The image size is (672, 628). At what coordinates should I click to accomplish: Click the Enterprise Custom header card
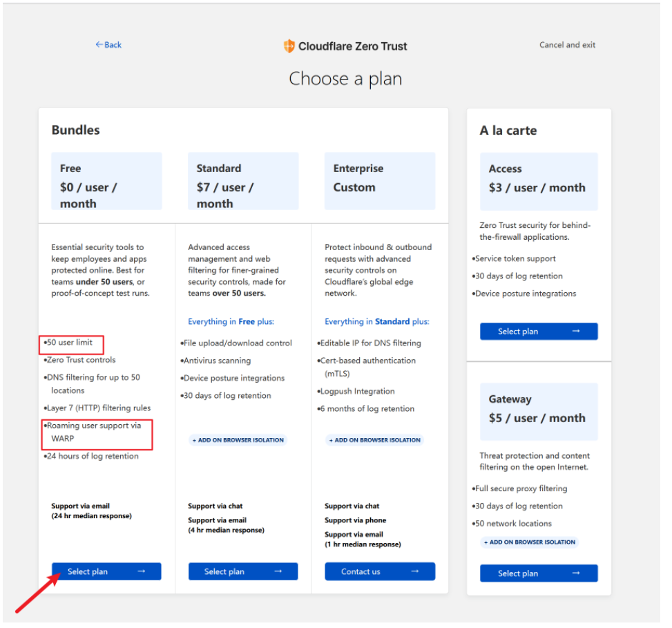(380, 182)
